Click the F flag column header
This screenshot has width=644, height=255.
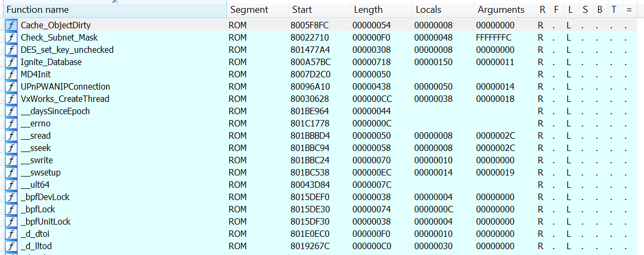pos(557,10)
